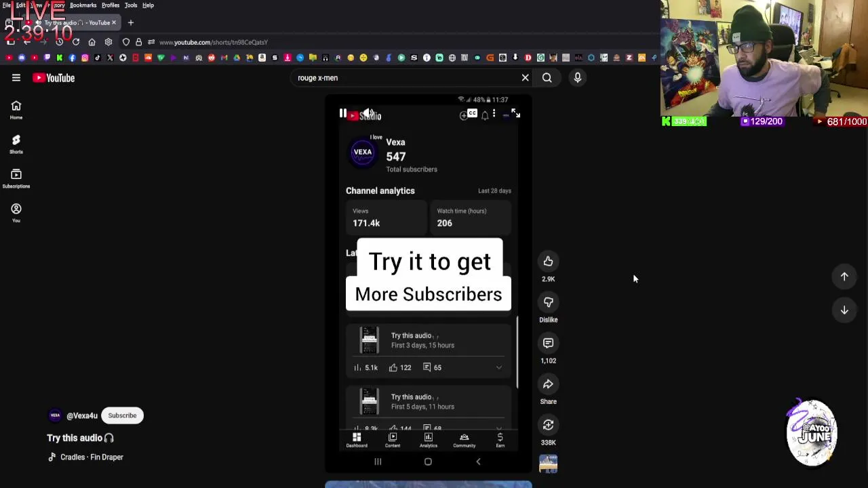Click the 'Try this audio' video title
The height and width of the screenshot is (488, 868).
[x=80, y=438]
